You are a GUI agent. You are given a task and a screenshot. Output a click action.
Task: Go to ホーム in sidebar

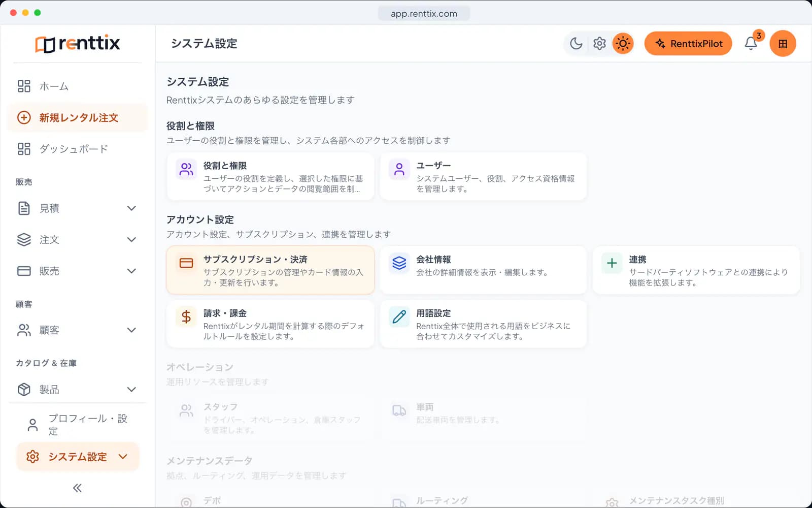point(77,86)
